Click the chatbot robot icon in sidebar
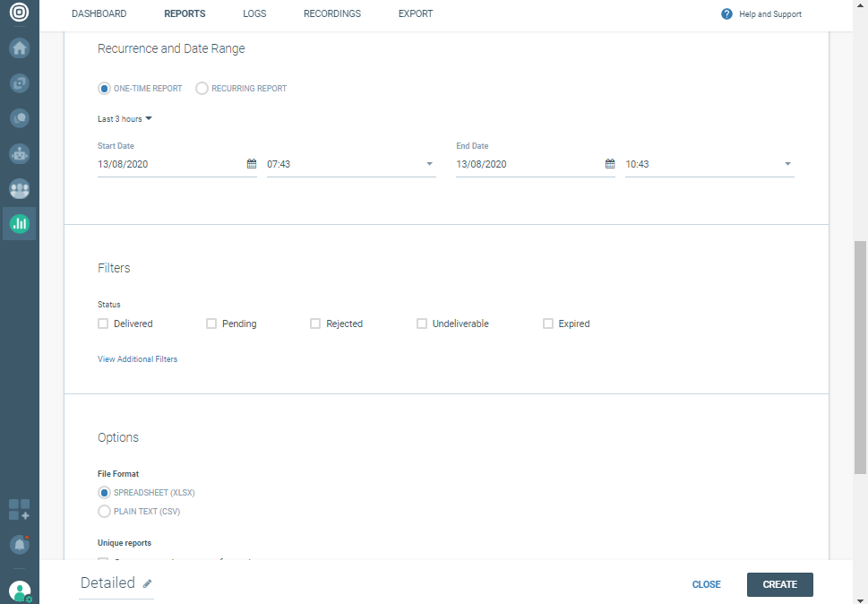The image size is (868, 604). click(19, 153)
